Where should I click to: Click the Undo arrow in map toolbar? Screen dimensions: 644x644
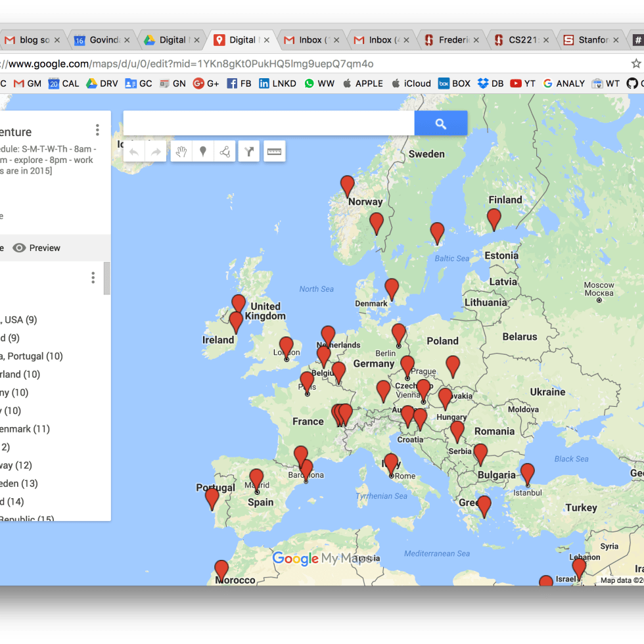pyautogui.click(x=134, y=152)
